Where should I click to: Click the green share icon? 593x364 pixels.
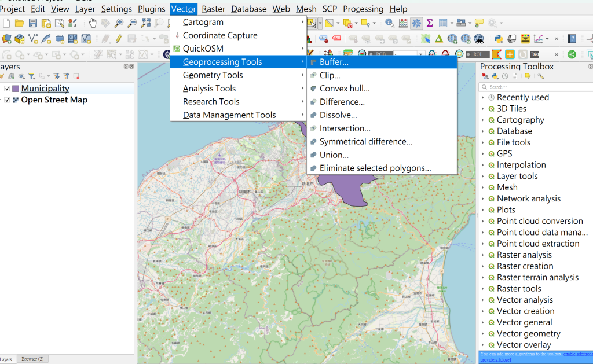click(572, 54)
